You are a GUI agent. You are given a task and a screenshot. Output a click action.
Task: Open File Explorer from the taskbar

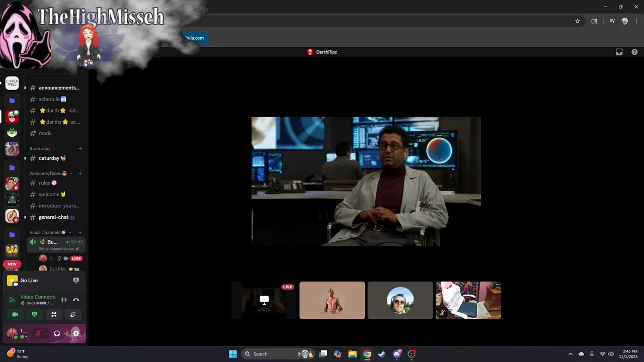[x=353, y=354]
